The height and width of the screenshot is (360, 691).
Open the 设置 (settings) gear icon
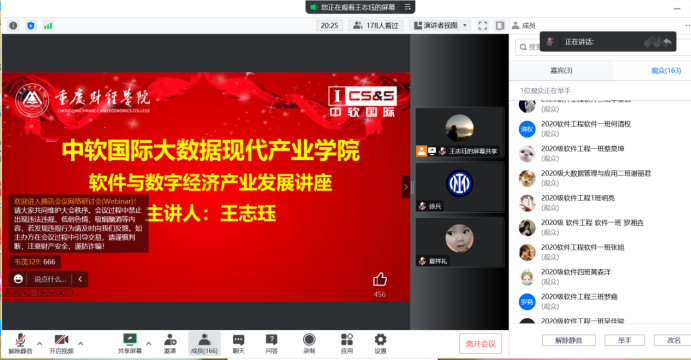[x=380, y=340]
